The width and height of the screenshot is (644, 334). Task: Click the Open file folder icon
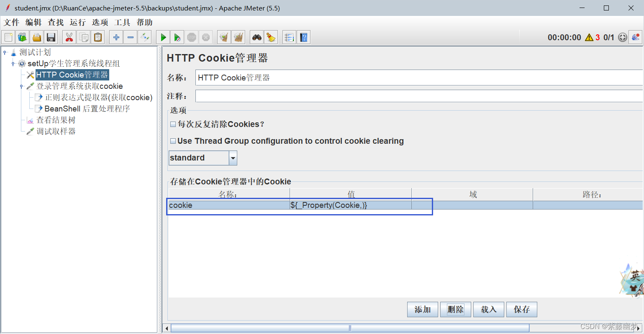[37, 37]
